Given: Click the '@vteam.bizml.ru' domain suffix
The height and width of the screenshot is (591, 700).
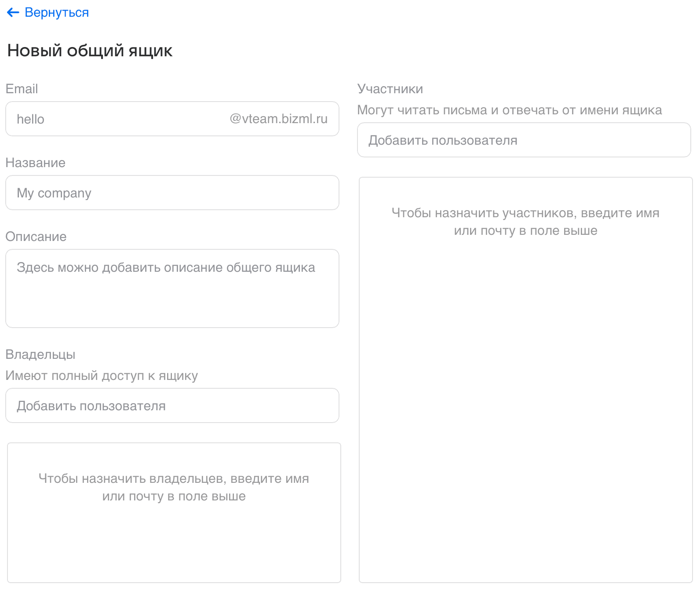Looking at the screenshot, I should pos(278,119).
